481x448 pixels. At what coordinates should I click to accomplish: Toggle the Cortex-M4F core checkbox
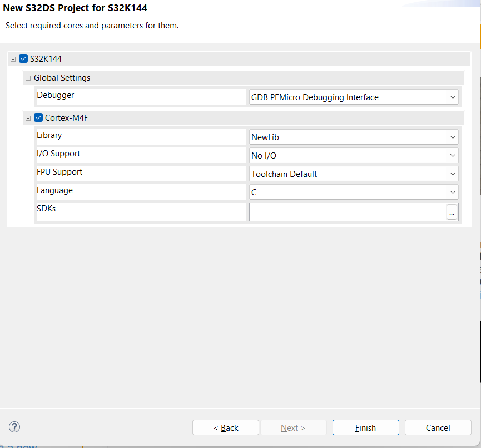click(38, 118)
